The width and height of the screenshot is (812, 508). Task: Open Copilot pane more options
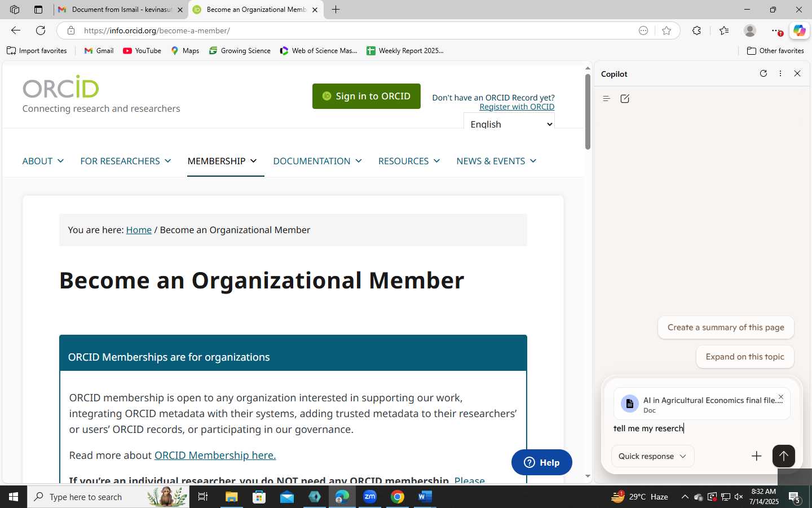click(780, 73)
